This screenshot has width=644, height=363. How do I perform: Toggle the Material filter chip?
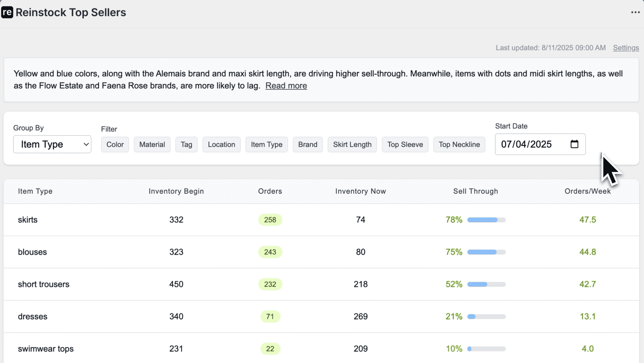coord(152,145)
